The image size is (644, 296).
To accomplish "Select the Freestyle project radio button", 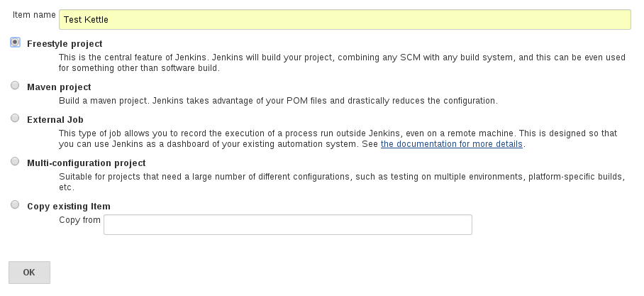I will (15, 43).
